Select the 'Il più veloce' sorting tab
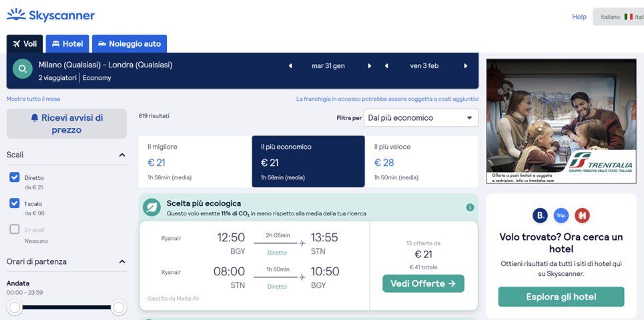 420,161
